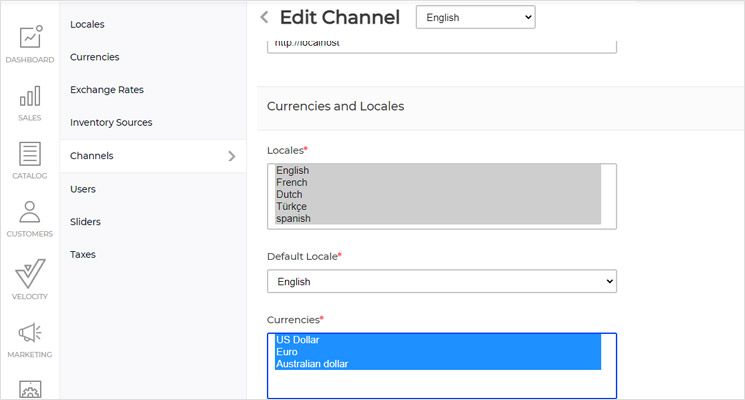This screenshot has height=400, width=745.
Task: Select English in the Locales list
Action: (438, 170)
